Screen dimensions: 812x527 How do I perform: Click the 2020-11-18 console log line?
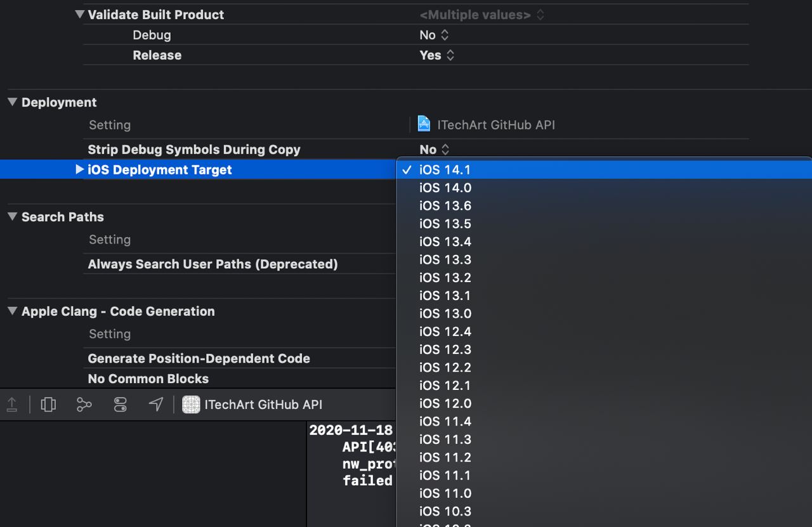351,431
